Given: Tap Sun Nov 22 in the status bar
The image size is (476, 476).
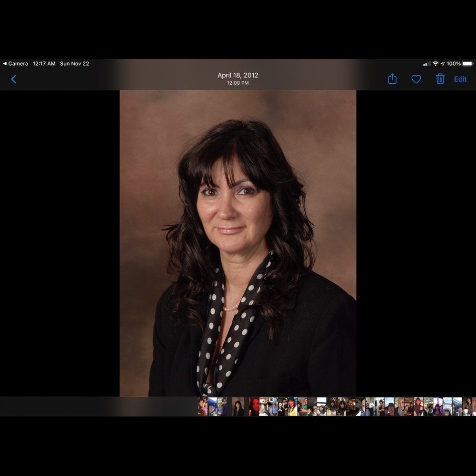Looking at the screenshot, I should click(x=74, y=63).
